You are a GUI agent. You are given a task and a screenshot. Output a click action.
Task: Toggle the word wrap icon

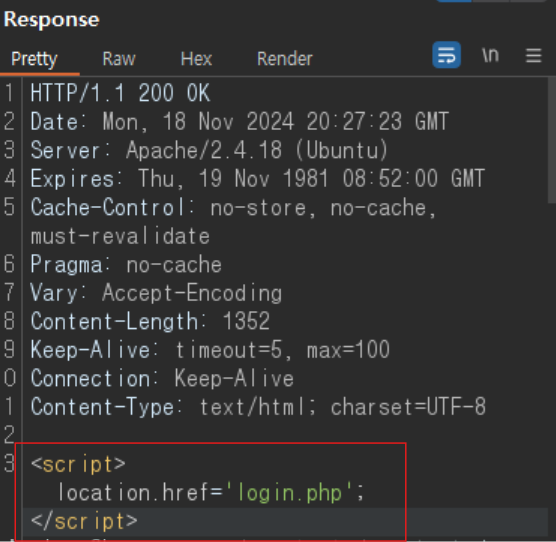coord(446,55)
